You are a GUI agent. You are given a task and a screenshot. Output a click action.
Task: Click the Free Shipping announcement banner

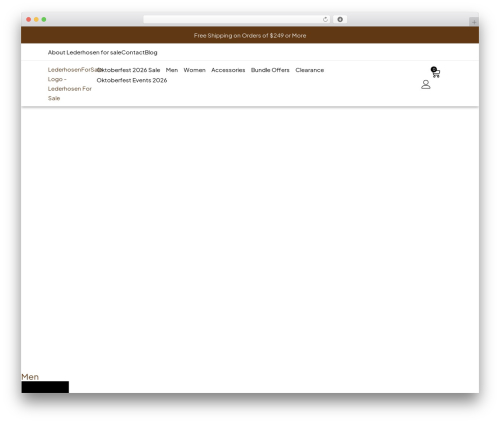point(250,35)
